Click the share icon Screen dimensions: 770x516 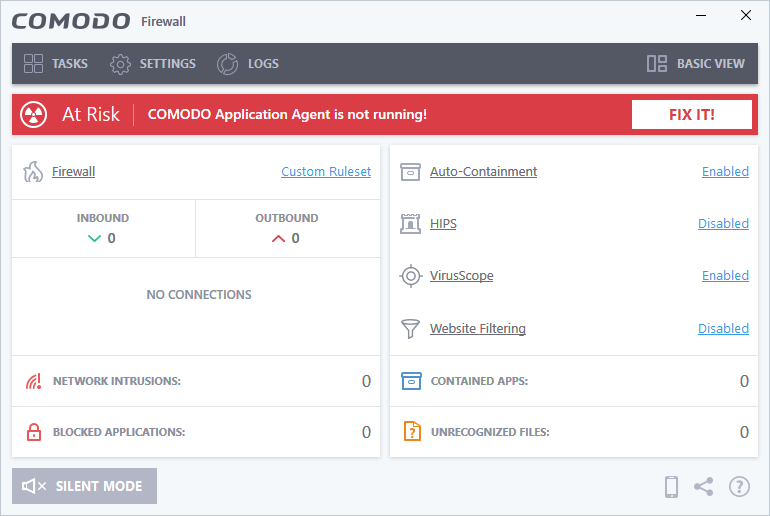tap(704, 487)
